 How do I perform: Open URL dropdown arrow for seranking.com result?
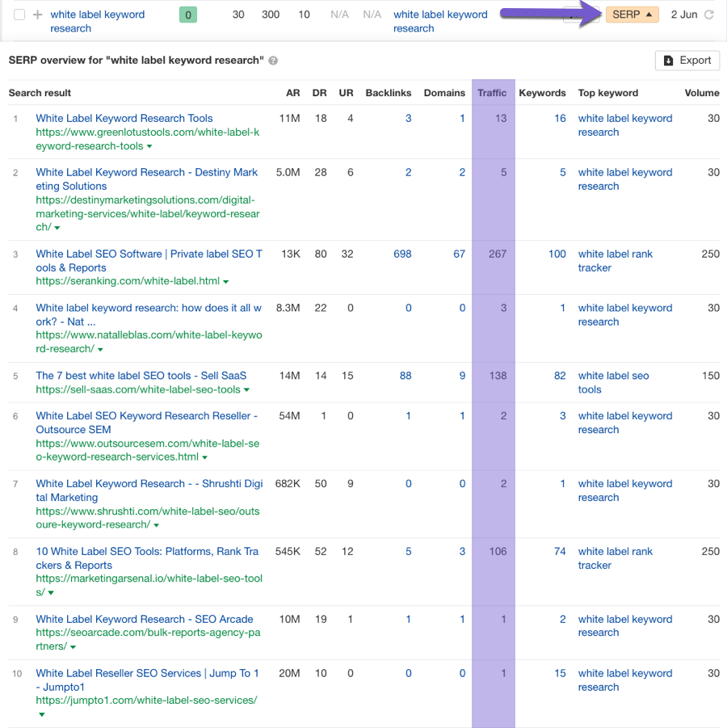pyautogui.click(x=226, y=282)
